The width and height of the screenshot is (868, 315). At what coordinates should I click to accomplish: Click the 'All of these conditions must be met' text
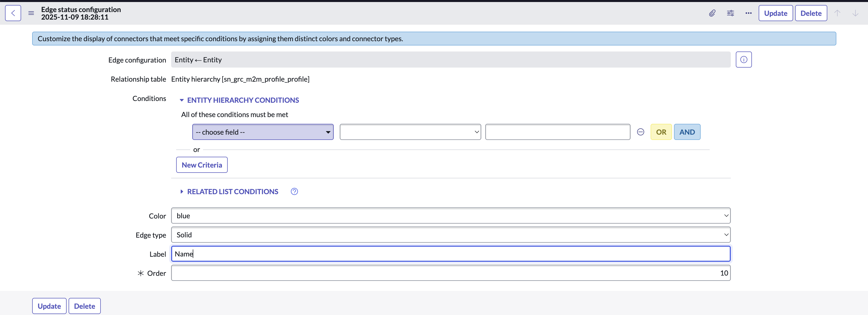pos(234,115)
